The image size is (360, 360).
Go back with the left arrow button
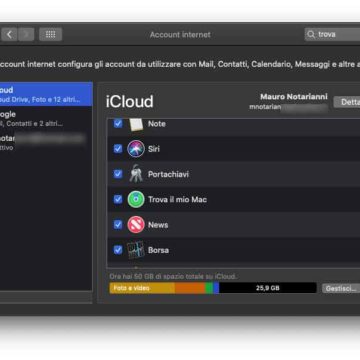click(9, 34)
